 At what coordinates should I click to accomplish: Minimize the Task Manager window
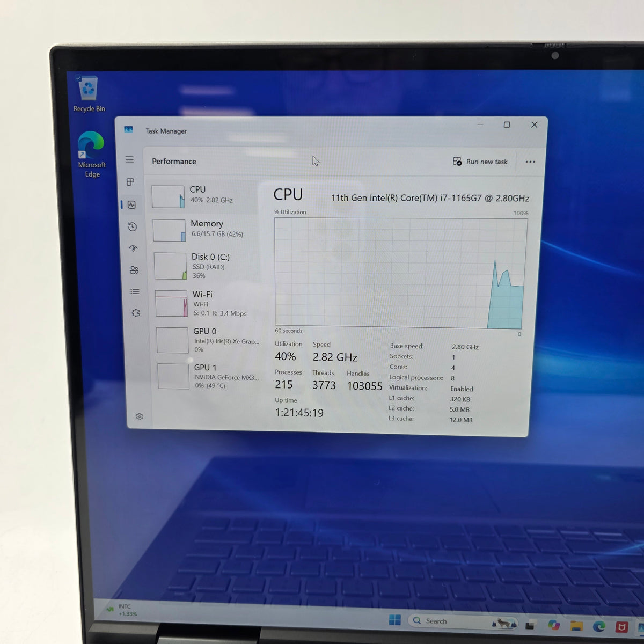[x=480, y=125]
